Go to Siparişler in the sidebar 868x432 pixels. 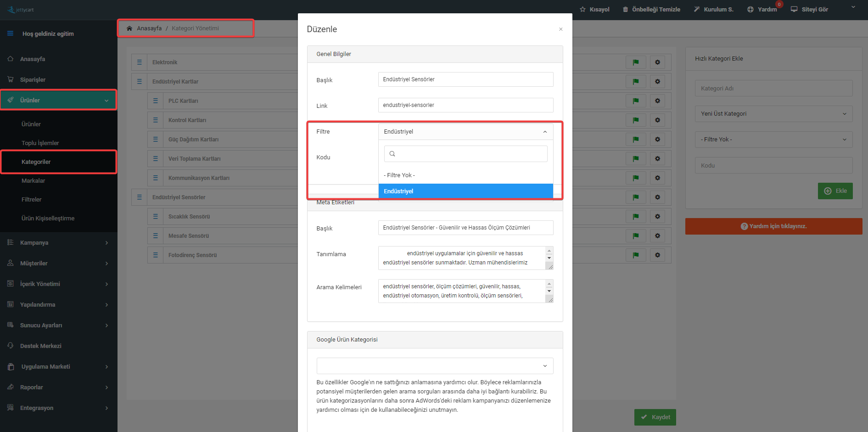point(33,80)
